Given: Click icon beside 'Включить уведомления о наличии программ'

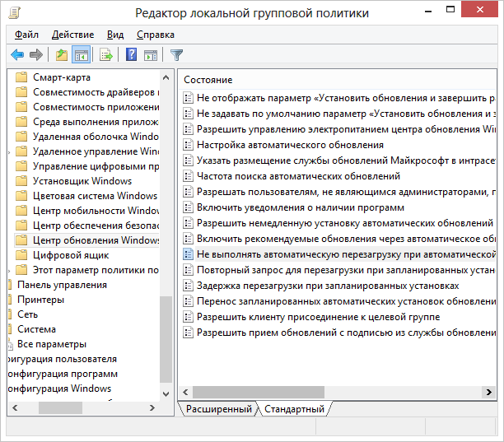Looking at the screenshot, I should (188, 207).
